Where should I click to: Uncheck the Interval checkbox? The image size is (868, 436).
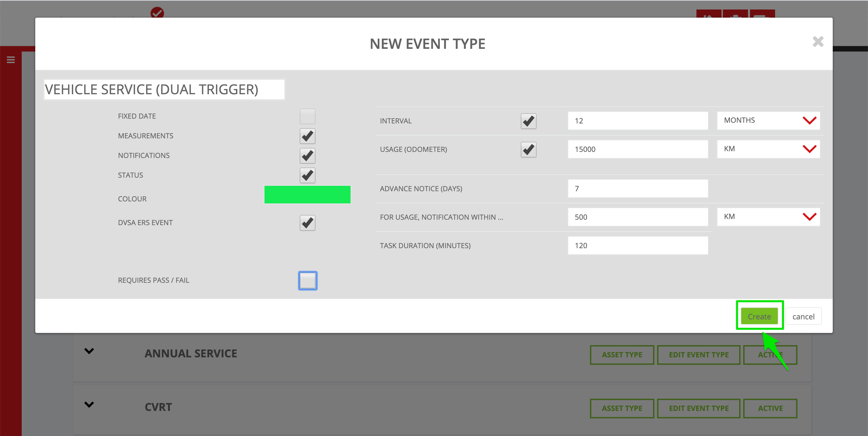point(529,121)
